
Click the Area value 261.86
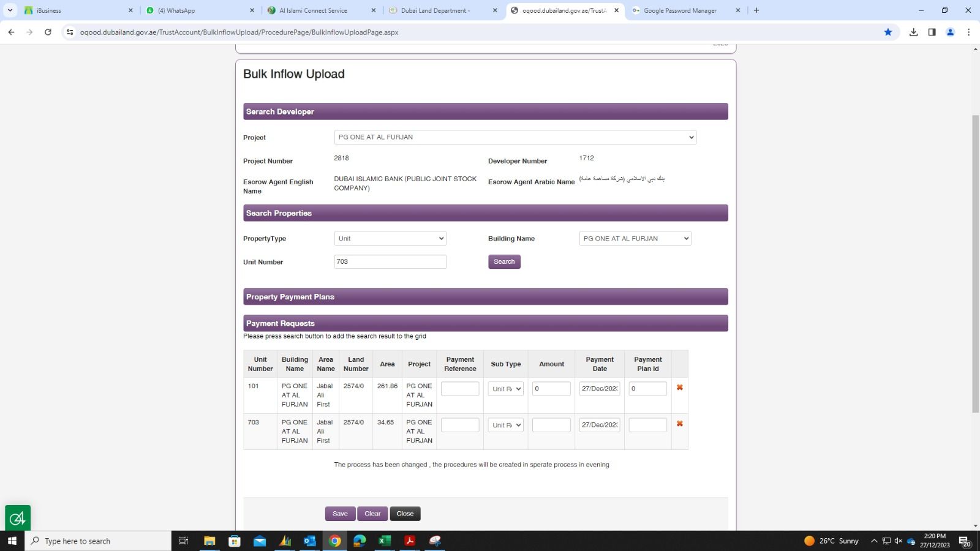(x=387, y=386)
